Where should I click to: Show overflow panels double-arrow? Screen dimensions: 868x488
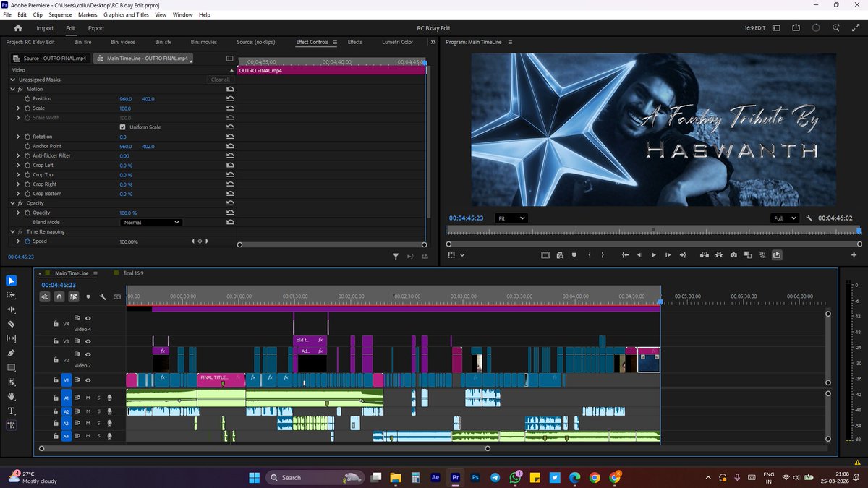tap(433, 42)
